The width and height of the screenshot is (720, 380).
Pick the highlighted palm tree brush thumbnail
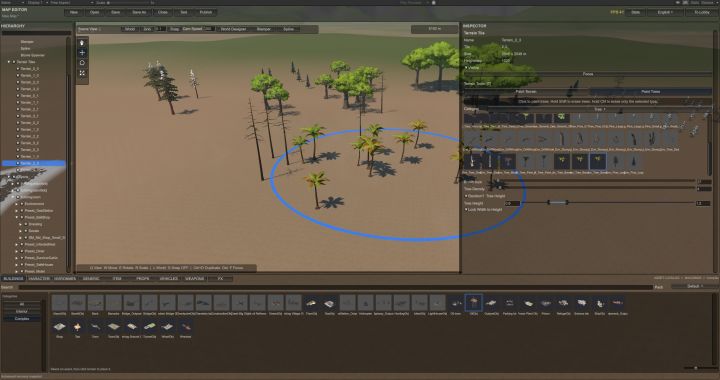pyautogui.click(x=597, y=161)
